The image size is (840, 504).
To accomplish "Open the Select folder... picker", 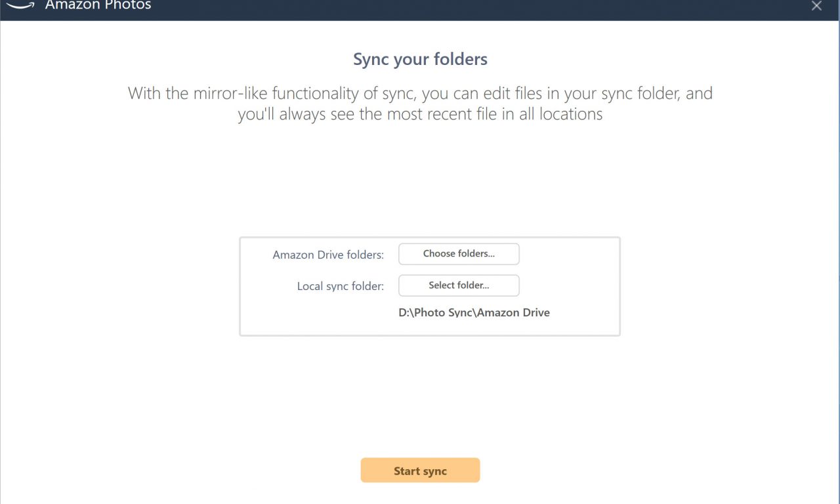I will tap(459, 285).
